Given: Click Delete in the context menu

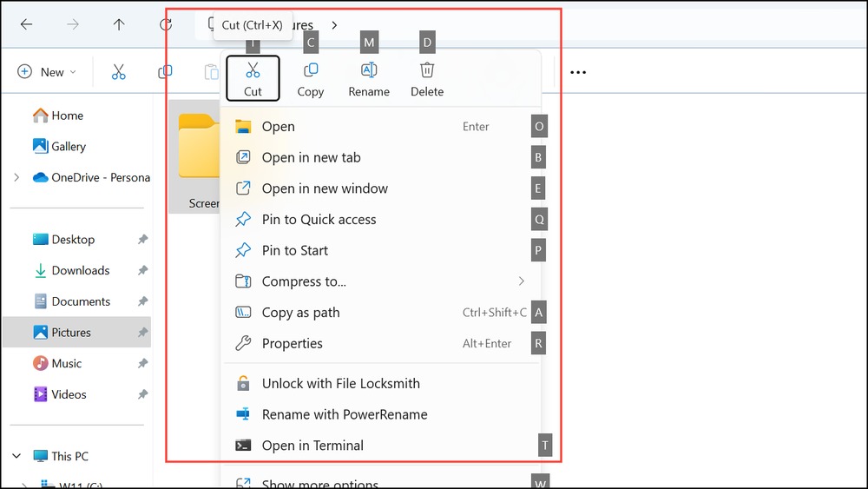Looking at the screenshot, I should [x=427, y=79].
